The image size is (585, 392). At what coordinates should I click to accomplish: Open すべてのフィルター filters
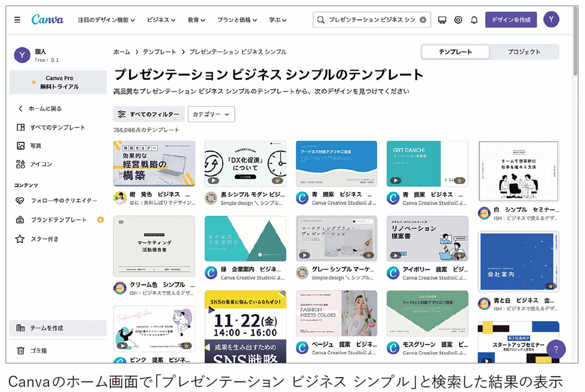(149, 114)
